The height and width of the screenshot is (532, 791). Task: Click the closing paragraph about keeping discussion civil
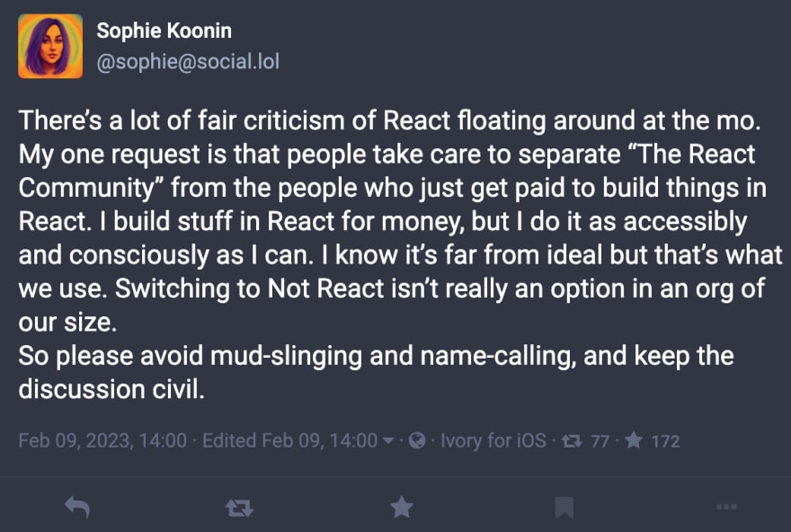[376, 372]
